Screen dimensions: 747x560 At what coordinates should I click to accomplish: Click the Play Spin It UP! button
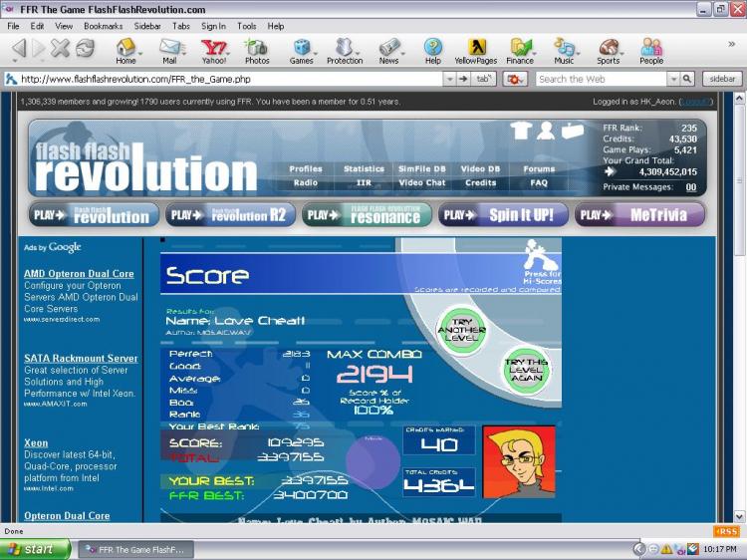[503, 215]
